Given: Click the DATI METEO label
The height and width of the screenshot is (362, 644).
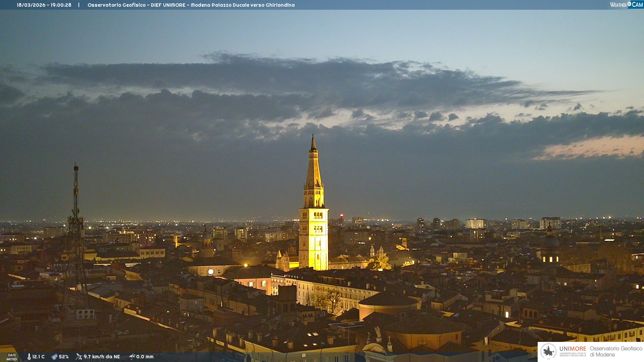Looking at the screenshot, I should [12, 357].
